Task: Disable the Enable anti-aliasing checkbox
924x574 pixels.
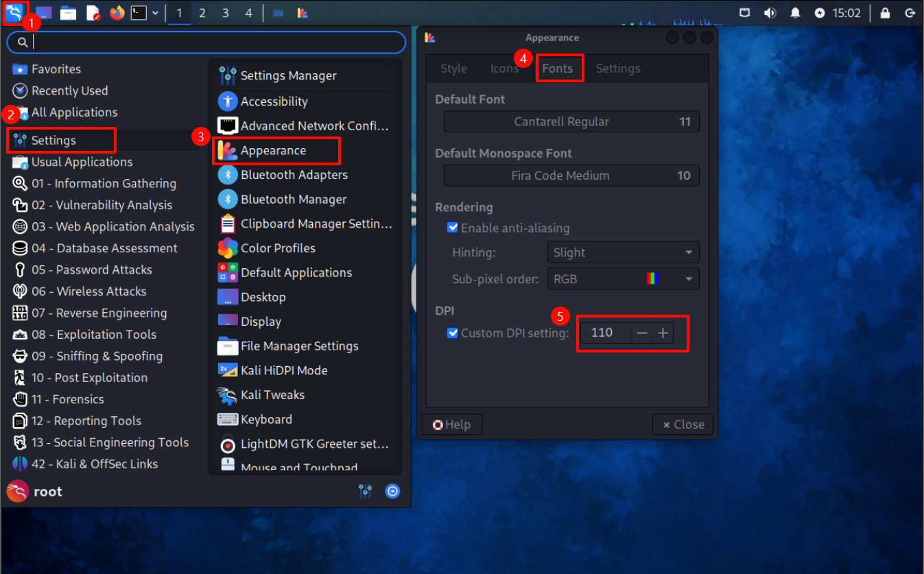Action: coord(453,228)
